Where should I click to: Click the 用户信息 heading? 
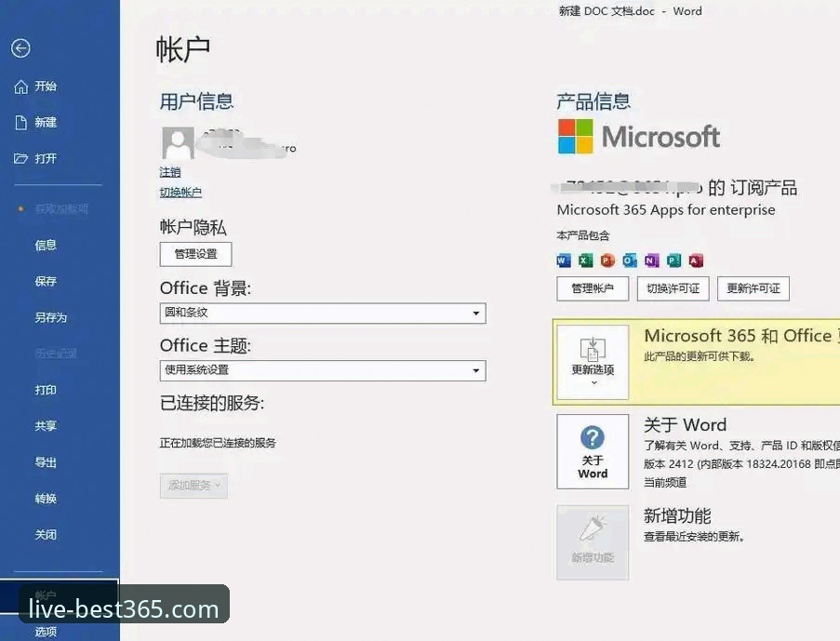pos(196,101)
